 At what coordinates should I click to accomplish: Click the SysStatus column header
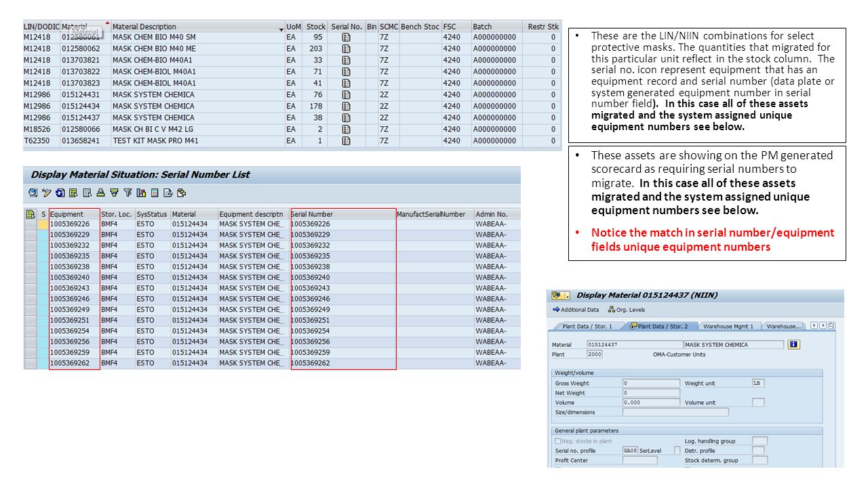(x=153, y=214)
